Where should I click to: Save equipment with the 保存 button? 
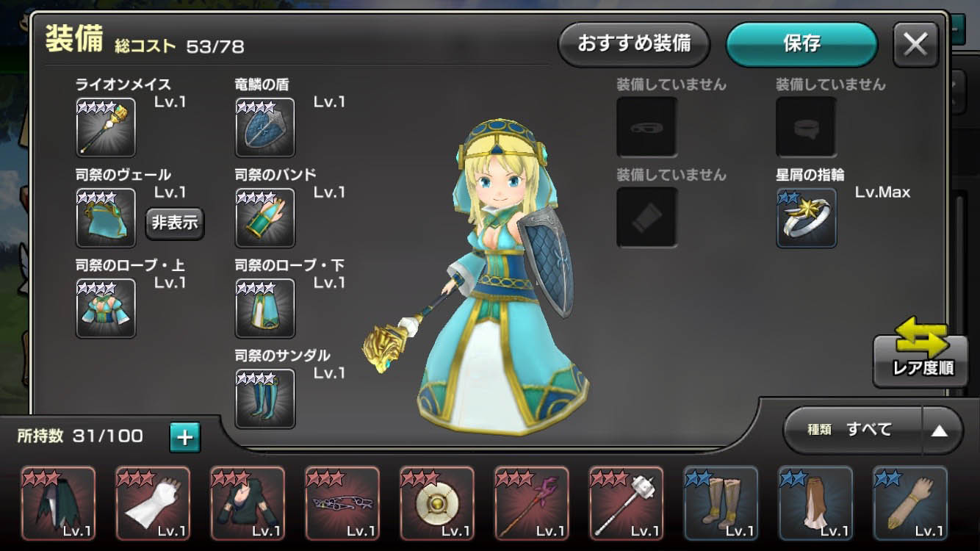[801, 44]
